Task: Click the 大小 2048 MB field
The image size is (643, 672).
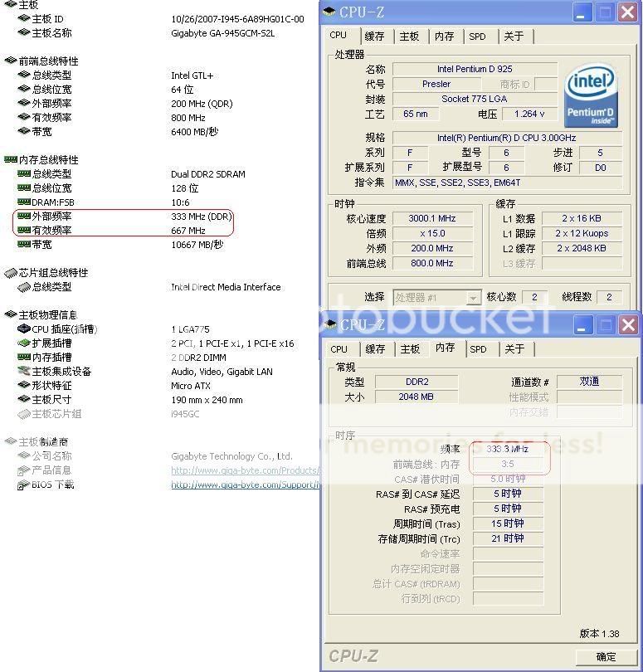Action: (x=416, y=397)
